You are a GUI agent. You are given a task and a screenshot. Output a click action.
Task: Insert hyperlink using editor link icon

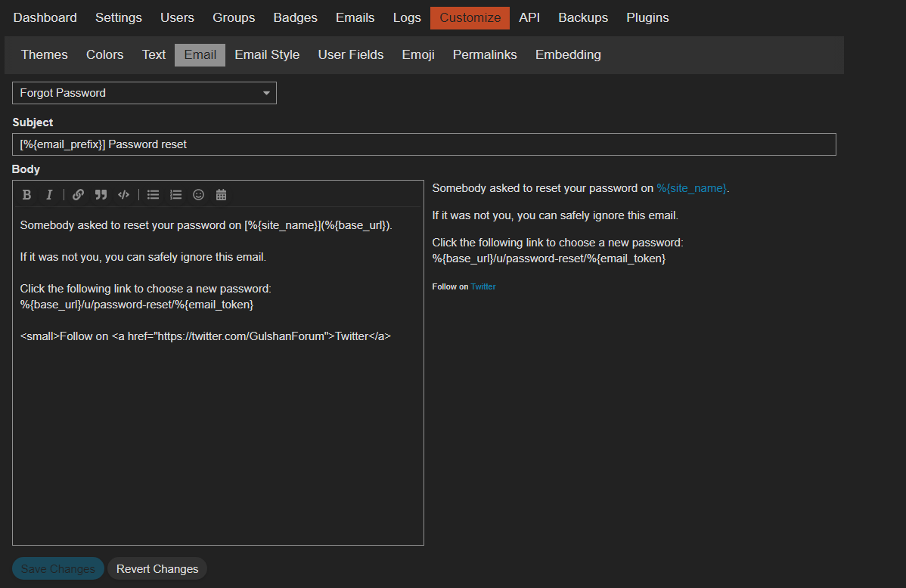click(x=78, y=195)
